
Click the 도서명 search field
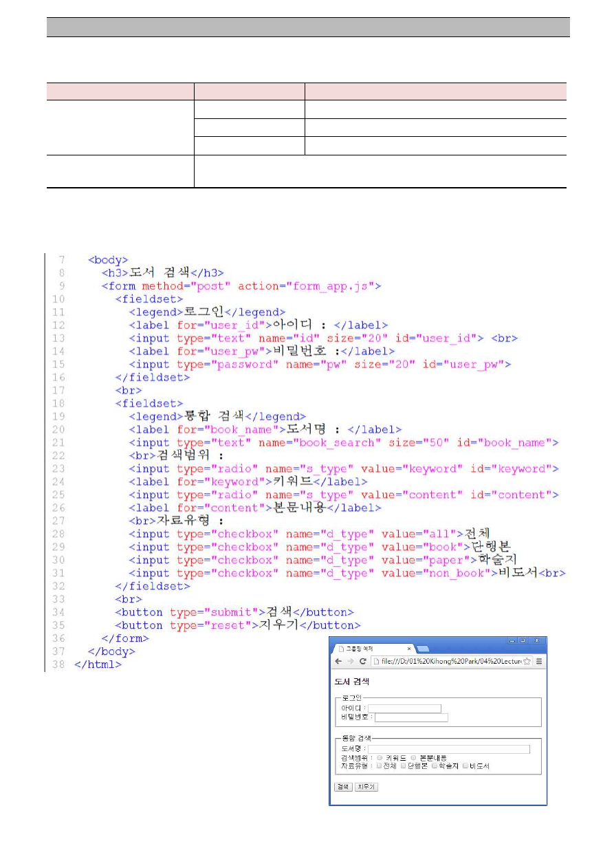[449, 750]
